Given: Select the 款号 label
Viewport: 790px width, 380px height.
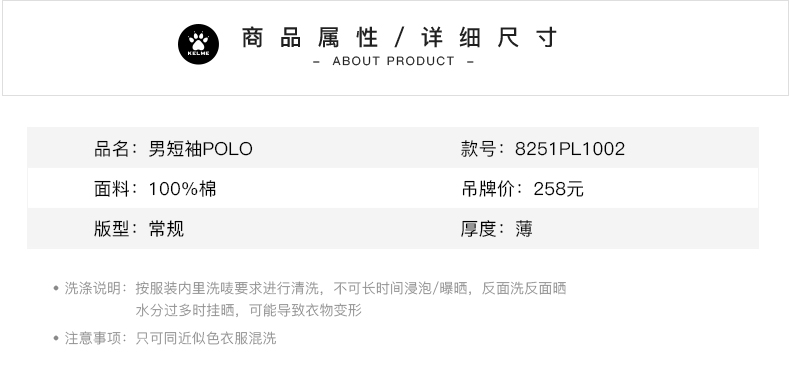Looking at the screenshot, I should (x=478, y=149).
